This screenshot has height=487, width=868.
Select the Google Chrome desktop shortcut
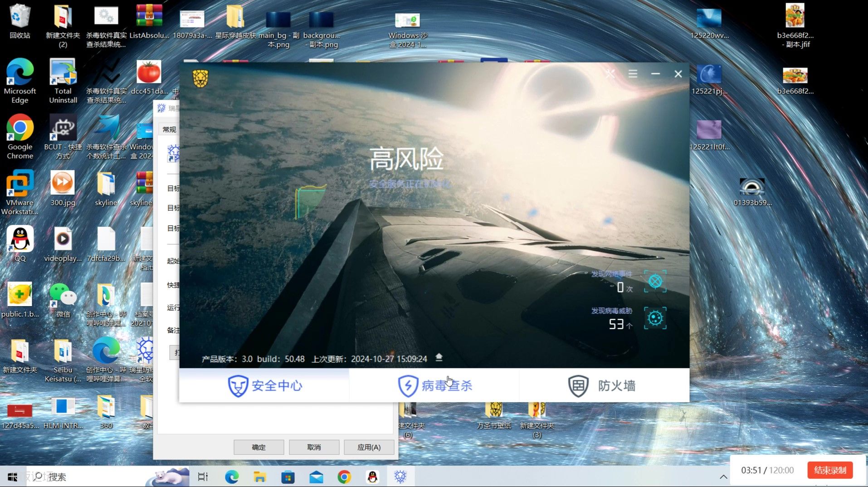pyautogui.click(x=20, y=137)
